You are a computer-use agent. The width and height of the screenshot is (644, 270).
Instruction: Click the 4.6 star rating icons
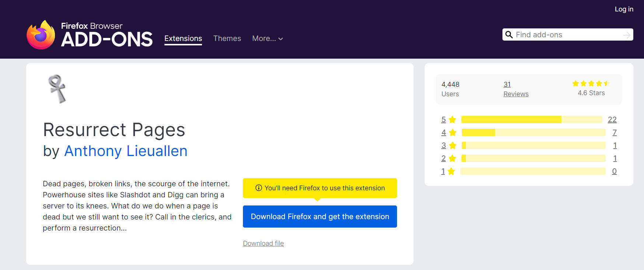(591, 83)
